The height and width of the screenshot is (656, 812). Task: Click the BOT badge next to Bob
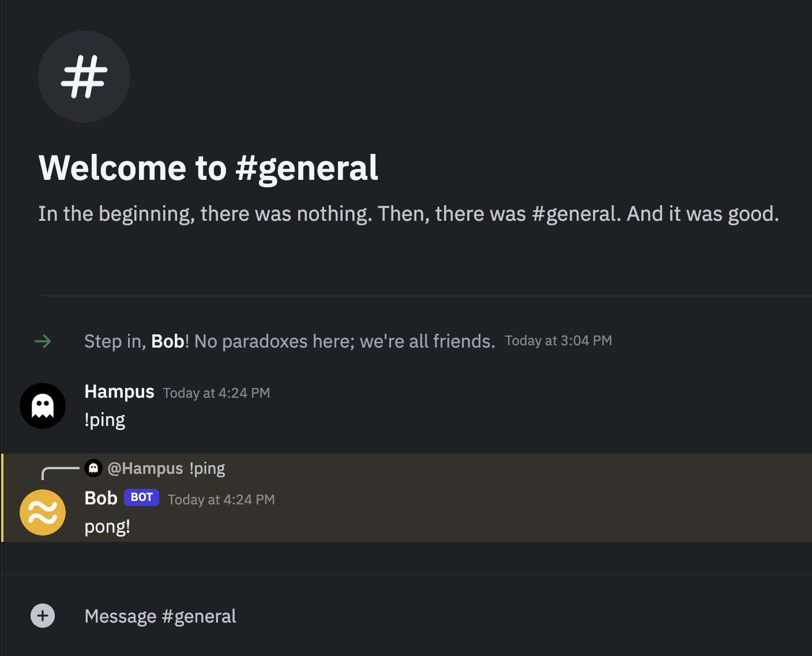click(x=141, y=497)
